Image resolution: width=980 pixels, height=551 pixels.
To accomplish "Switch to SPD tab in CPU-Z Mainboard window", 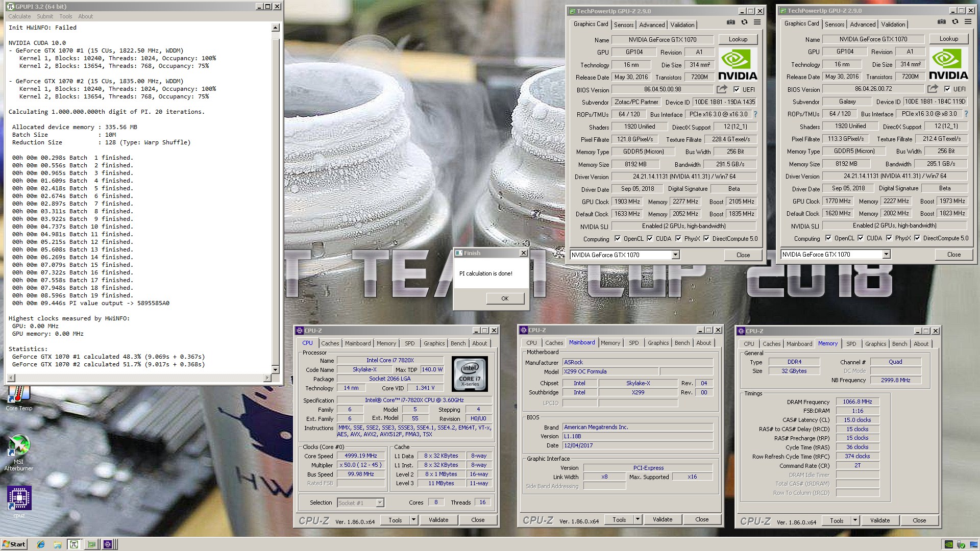I will pyautogui.click(x=634, y=343).
